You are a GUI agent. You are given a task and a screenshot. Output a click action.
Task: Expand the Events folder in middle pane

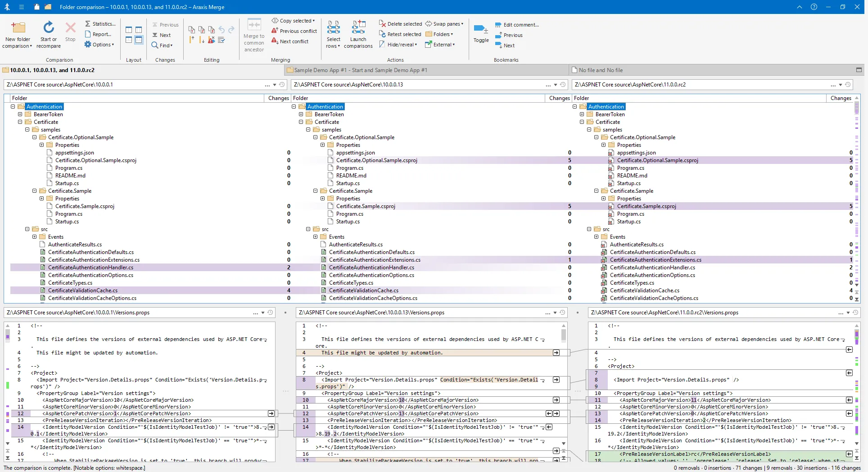point(316,237)
